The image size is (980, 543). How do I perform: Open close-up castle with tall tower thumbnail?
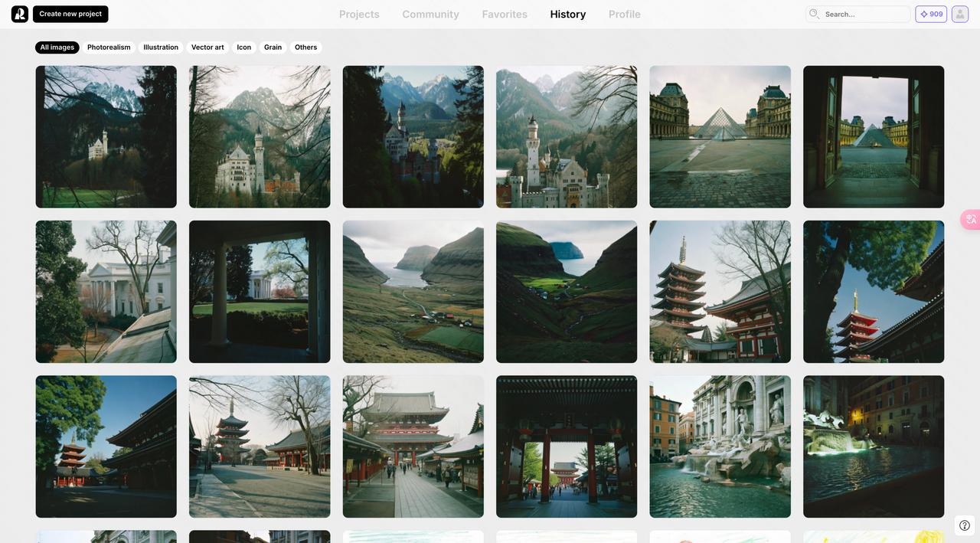pos(567,136)
